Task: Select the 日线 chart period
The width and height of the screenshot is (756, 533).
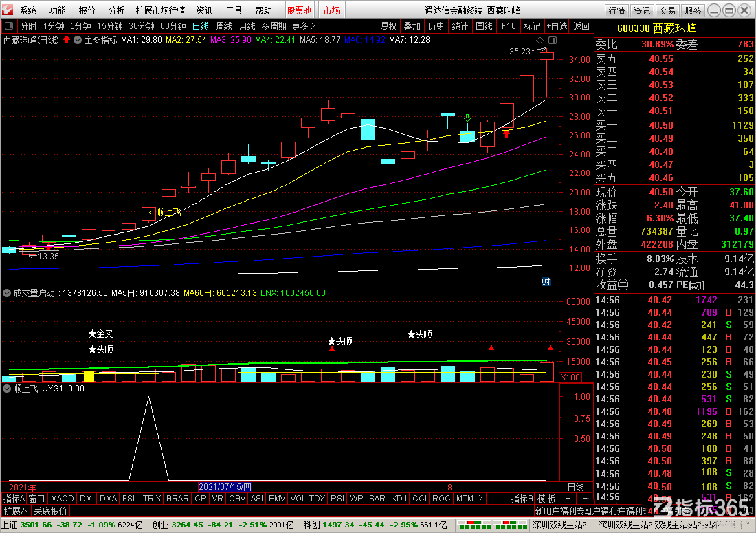Action: pyautogui.click(x=201, y=26)
